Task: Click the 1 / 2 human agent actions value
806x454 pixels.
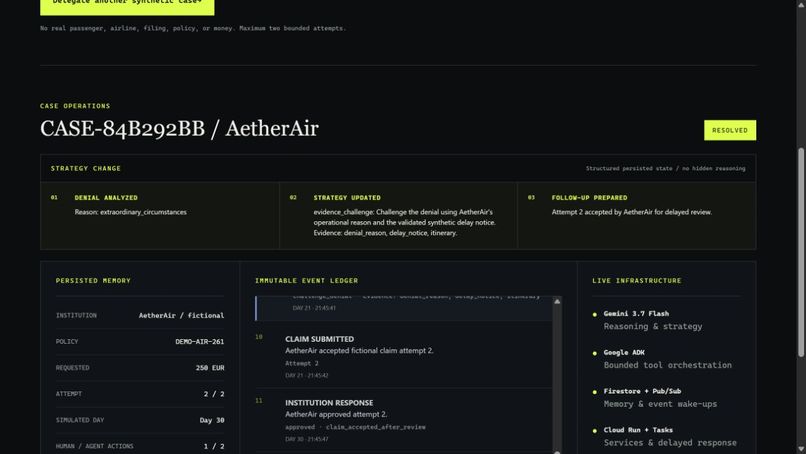Action: point(214,446)
